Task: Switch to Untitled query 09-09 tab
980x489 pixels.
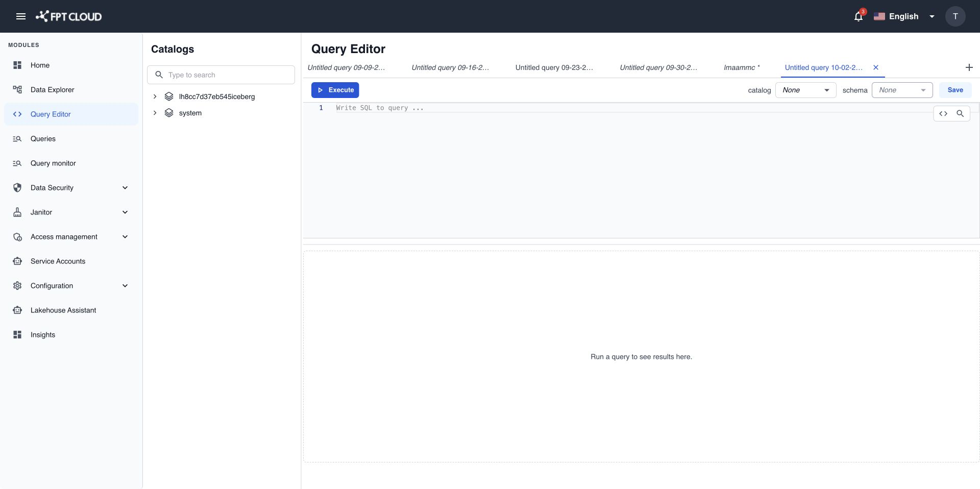Action: [347, 67]
